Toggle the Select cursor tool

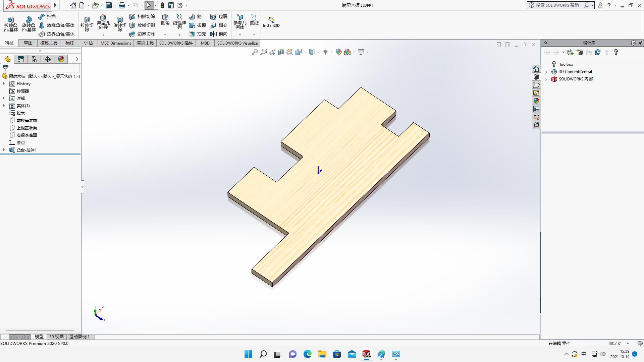149,5
